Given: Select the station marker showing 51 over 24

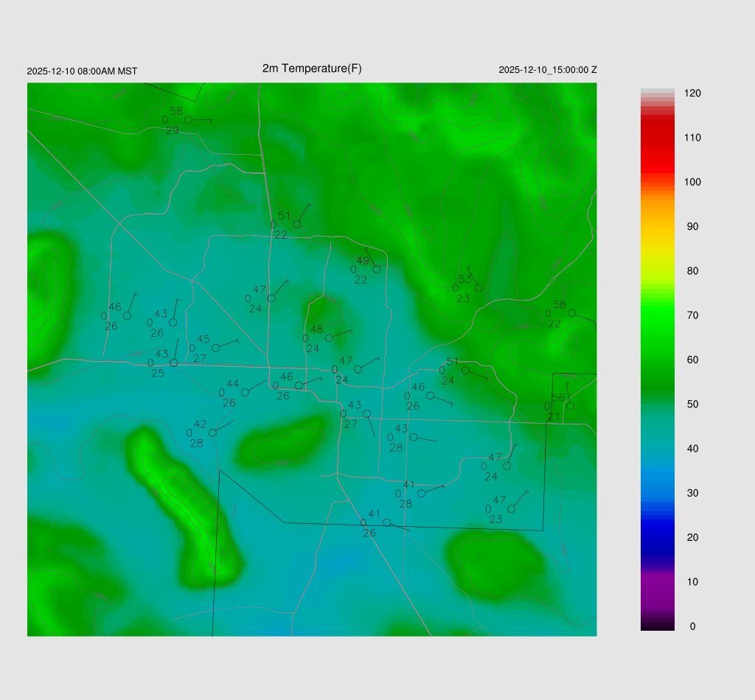Looking at the screenshot, I should click(465, 371).
